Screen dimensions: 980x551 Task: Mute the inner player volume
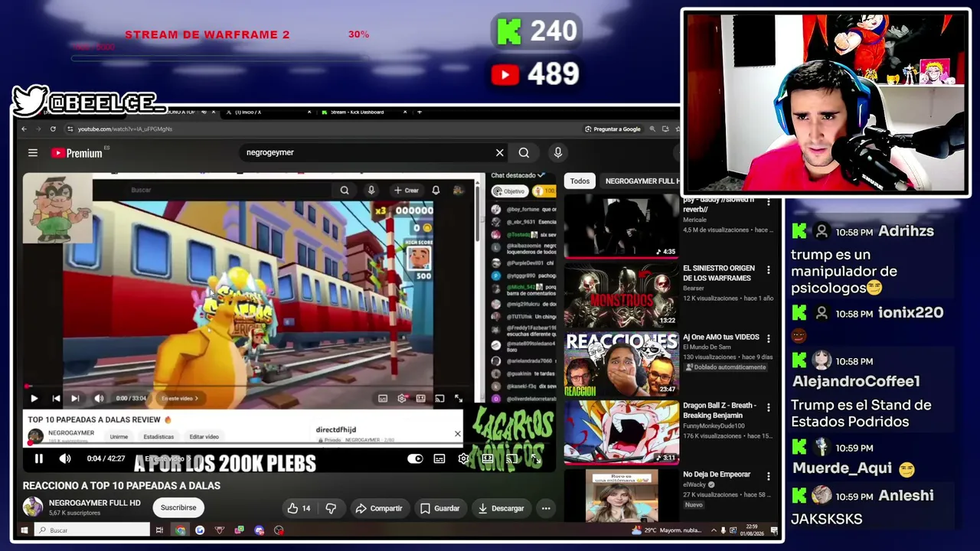click(x=99, y=399)
